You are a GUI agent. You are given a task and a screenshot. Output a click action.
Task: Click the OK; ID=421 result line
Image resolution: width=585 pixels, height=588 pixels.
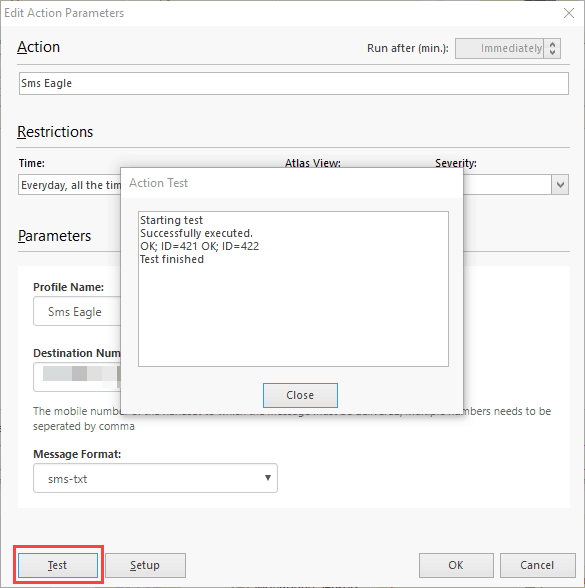tap(168, 246)
